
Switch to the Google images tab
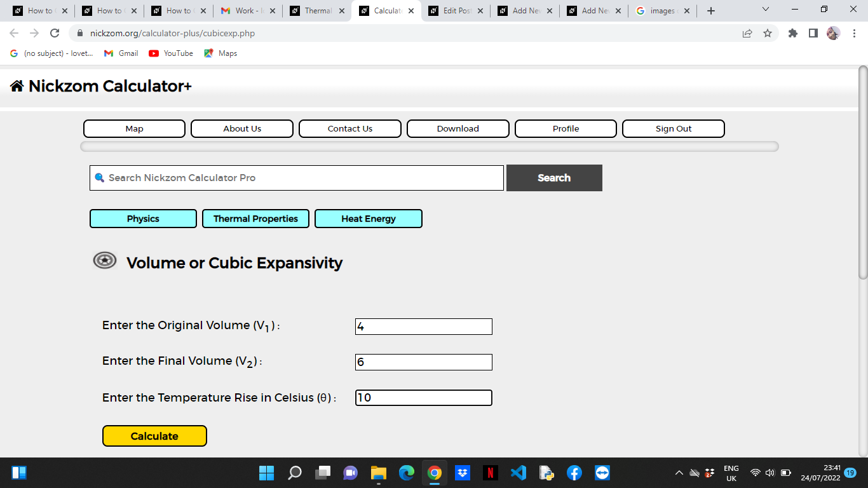(662, 11)
